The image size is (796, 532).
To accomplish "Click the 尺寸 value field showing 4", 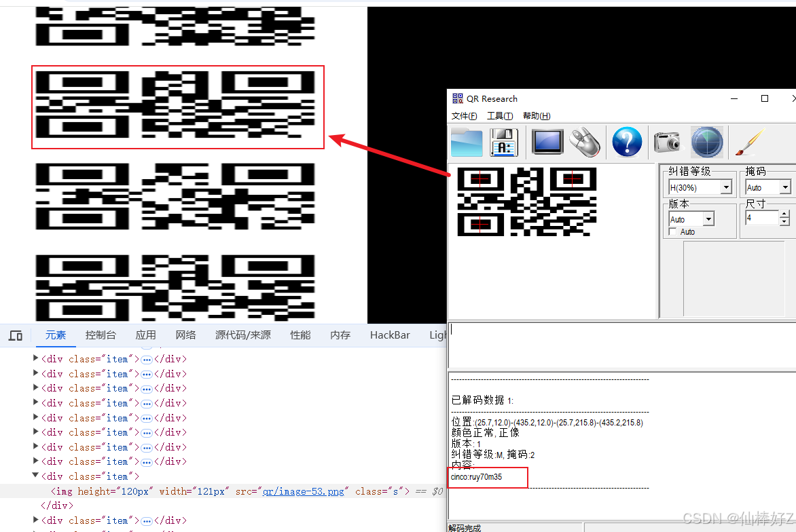I will tap(762, 218).
